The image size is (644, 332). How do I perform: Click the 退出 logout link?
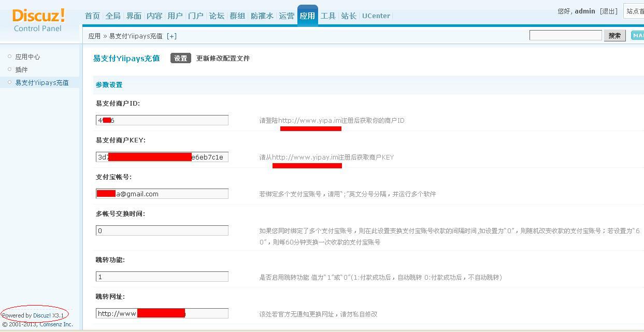pos(609,11)
